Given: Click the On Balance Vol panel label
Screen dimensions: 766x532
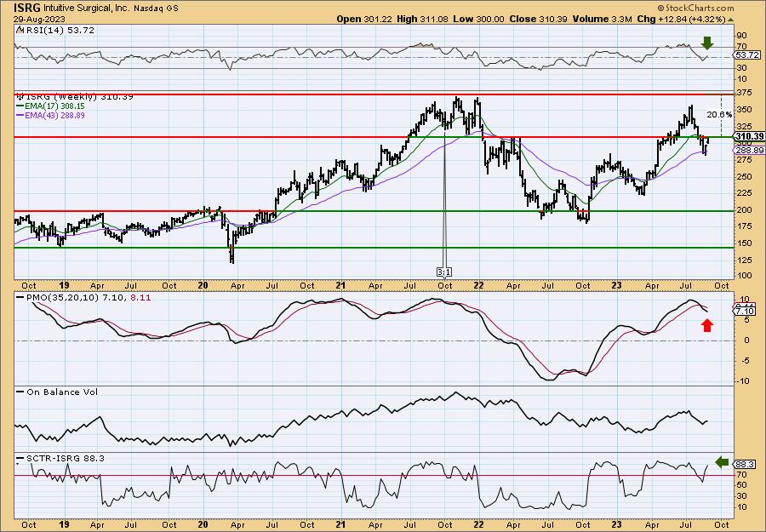Looking at the screenshot, I should [57, 392].
